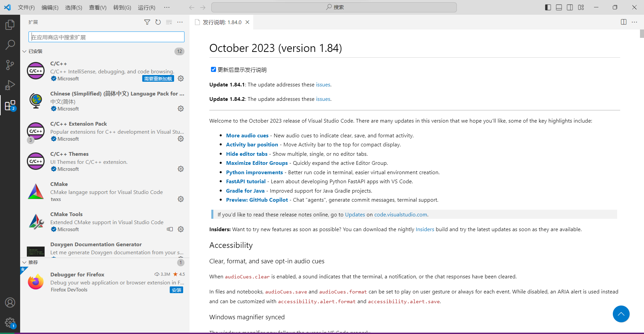Image resolution: width=644 pixels, height=334 pixels.
Task: Click the command center search bar
Action: (x=334, y=7)
